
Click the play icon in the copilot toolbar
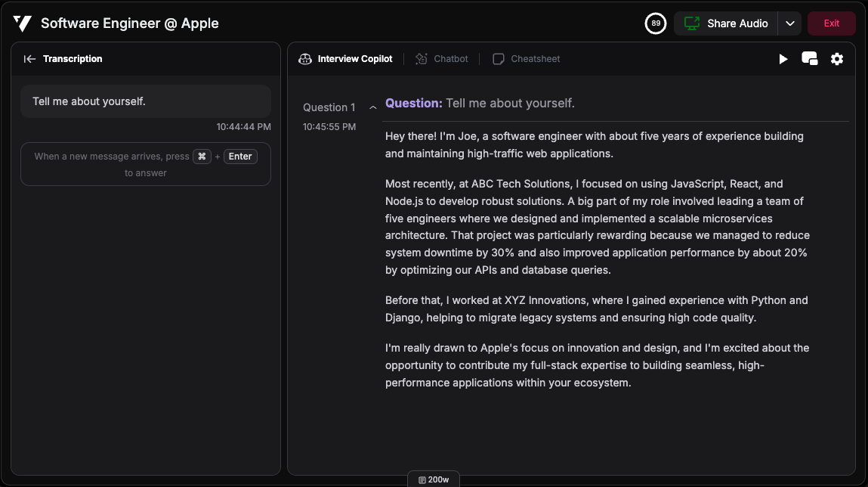tap(783, 59)
